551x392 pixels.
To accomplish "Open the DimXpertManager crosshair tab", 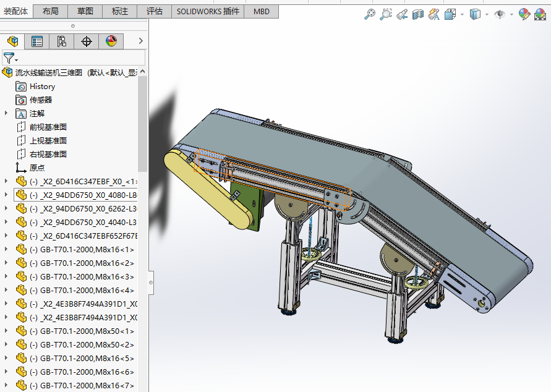I will point(87,41).
